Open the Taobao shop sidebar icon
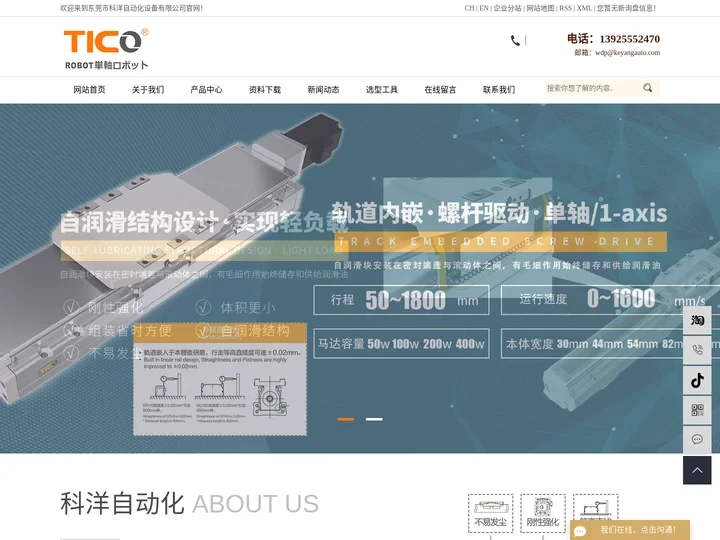This screenshot has height=540, width=720. coord(697,320)
